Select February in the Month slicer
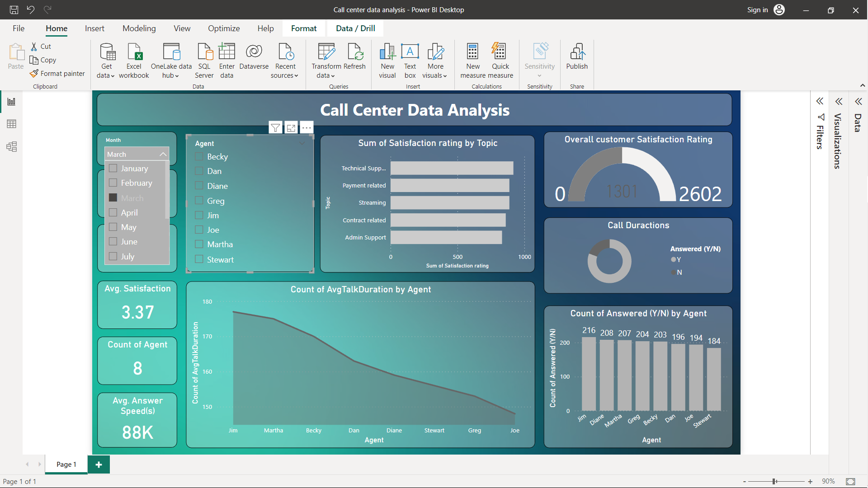 (113, 183)
